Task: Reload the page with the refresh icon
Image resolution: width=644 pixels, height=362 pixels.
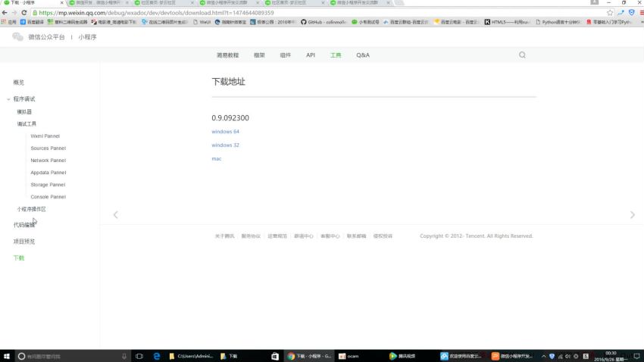Action: (x=23, y=13)
